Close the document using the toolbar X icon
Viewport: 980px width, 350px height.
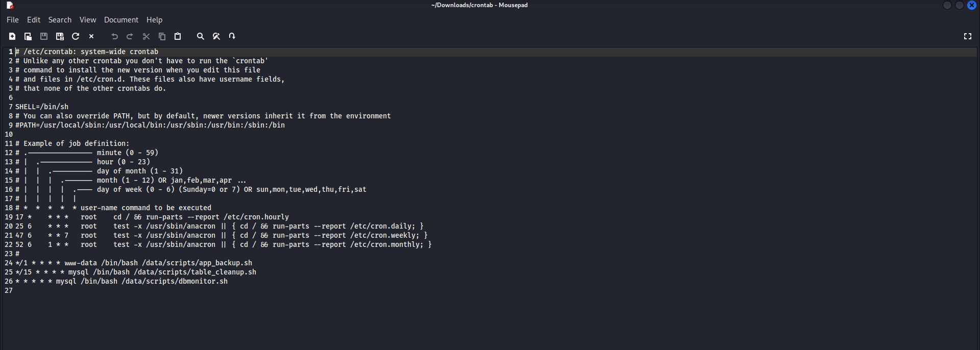tap(91, 36)
